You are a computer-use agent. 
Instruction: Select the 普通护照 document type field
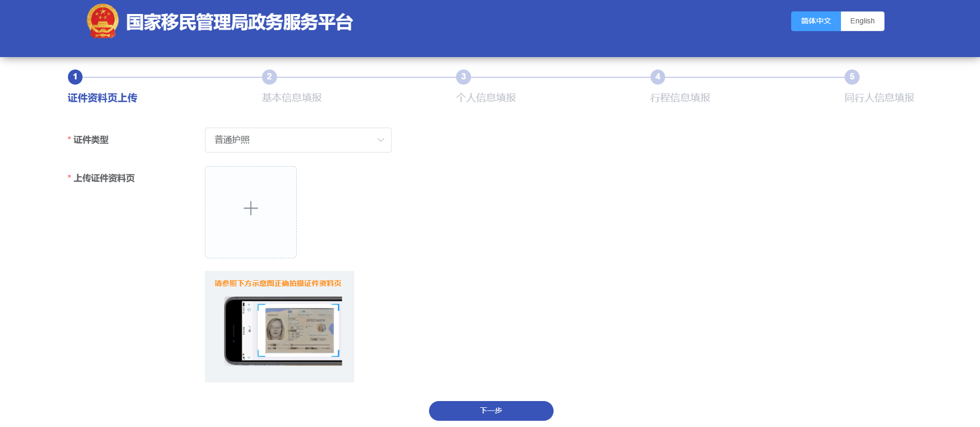click(x=298, y=140)
